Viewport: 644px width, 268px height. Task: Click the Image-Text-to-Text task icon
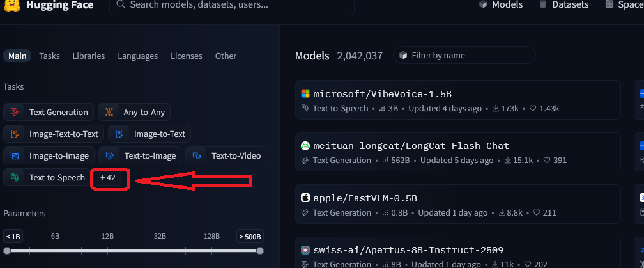click(15, 134)
